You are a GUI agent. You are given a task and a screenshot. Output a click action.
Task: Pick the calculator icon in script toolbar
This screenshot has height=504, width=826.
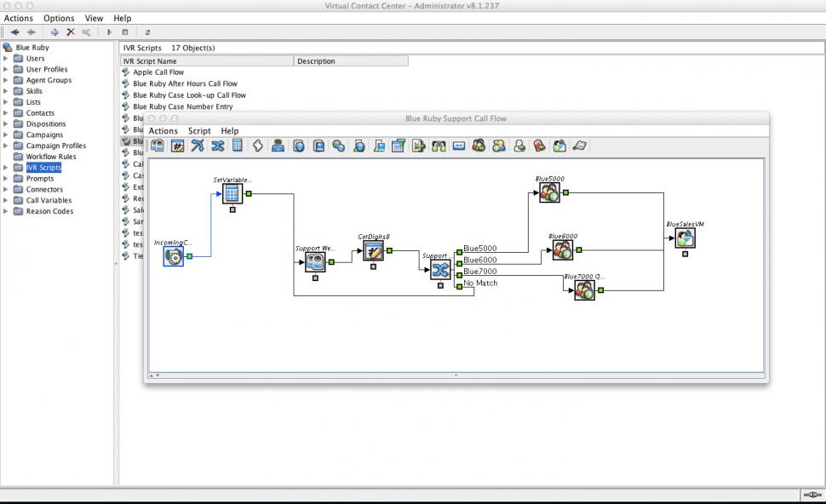[237, 146]
